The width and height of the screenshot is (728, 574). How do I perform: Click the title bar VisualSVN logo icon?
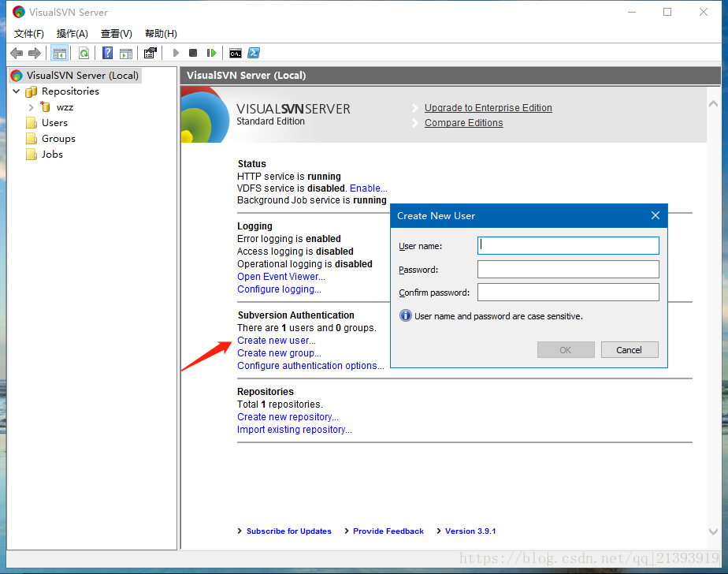point(19,12)
